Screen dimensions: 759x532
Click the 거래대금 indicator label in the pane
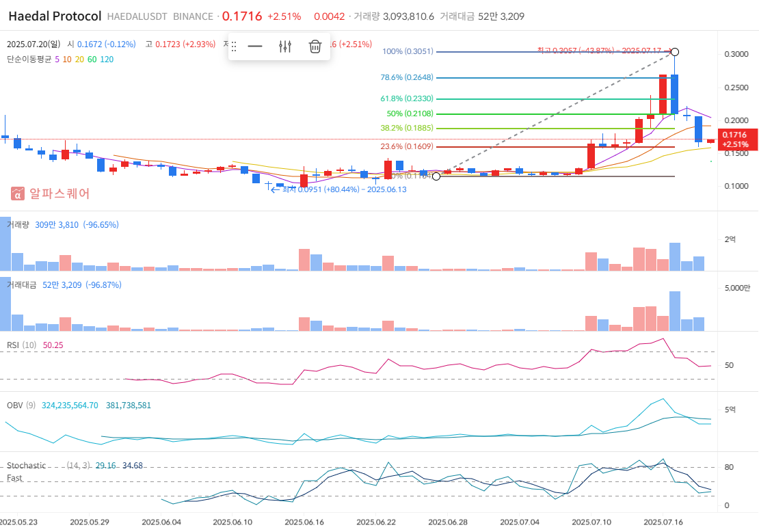21,284
